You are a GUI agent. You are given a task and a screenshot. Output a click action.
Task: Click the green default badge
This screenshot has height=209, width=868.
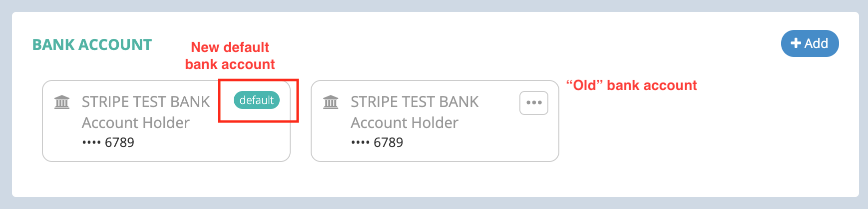point(257,100)
